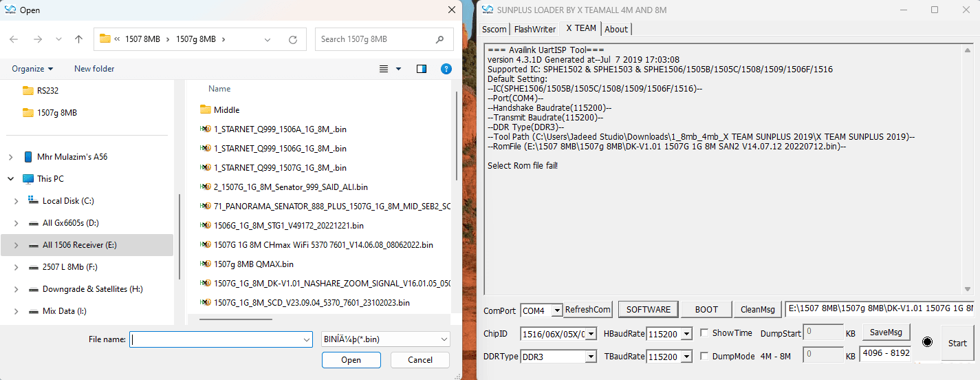This screenshot has width=980, height=380.
Task: Open DDRType DDR3 dropdown
Action: point(591,357)
